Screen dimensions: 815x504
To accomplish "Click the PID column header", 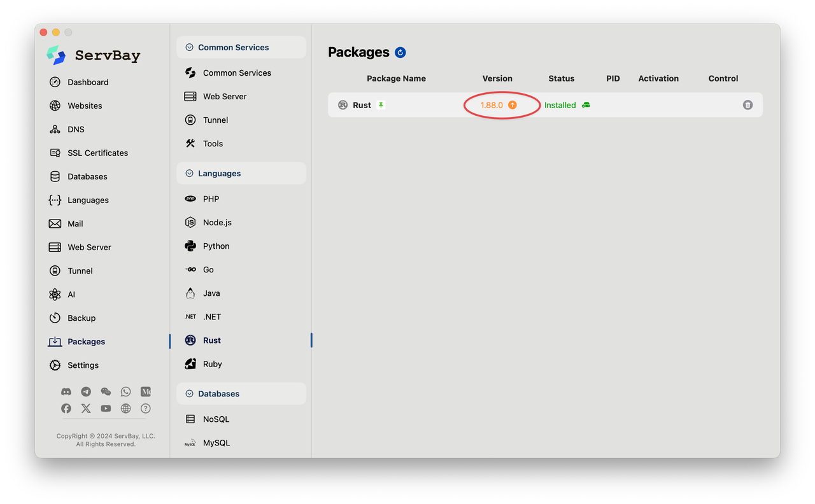I will (x=613, y=78).
